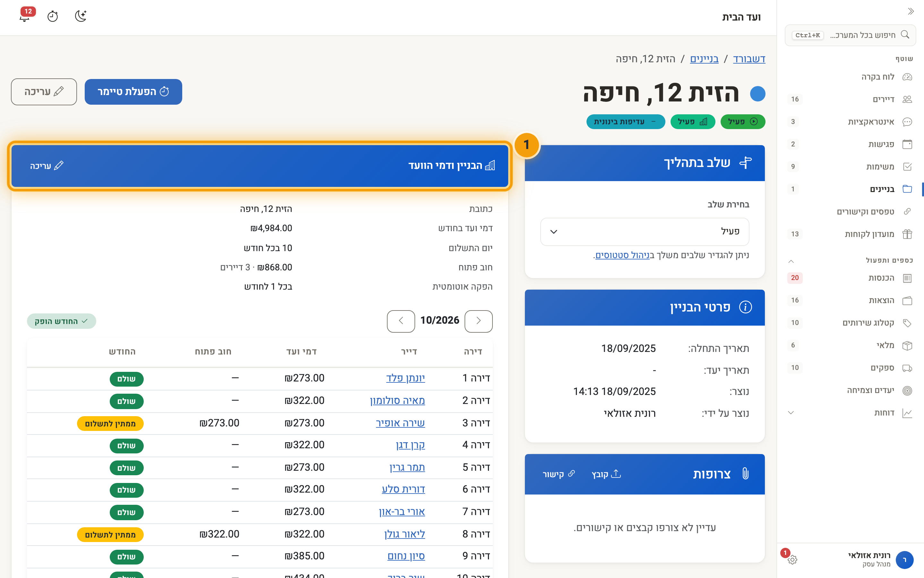Screen dimensions: 924x578
Task: Click the timer icon in top bar
Action: tap(53, 16)
